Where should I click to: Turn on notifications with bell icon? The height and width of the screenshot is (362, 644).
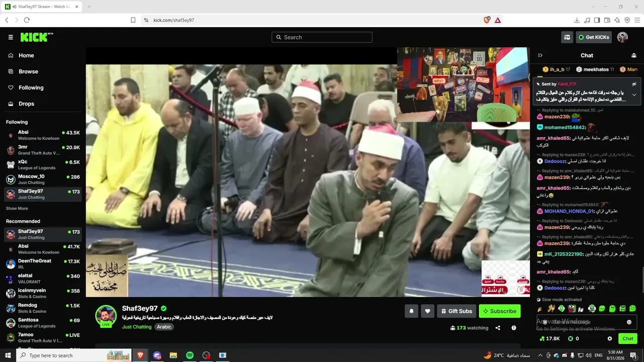411,311
